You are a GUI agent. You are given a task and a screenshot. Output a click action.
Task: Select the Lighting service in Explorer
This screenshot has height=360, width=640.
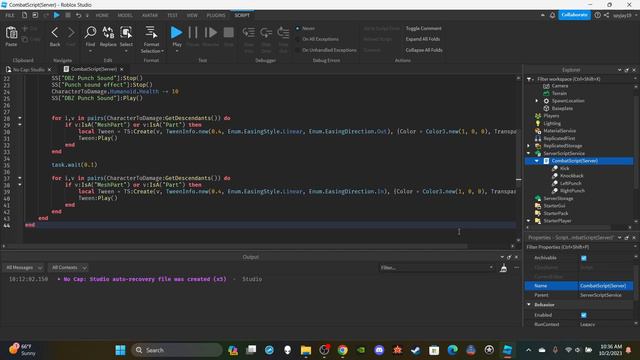pyautogui.click(x=552, y=123)
